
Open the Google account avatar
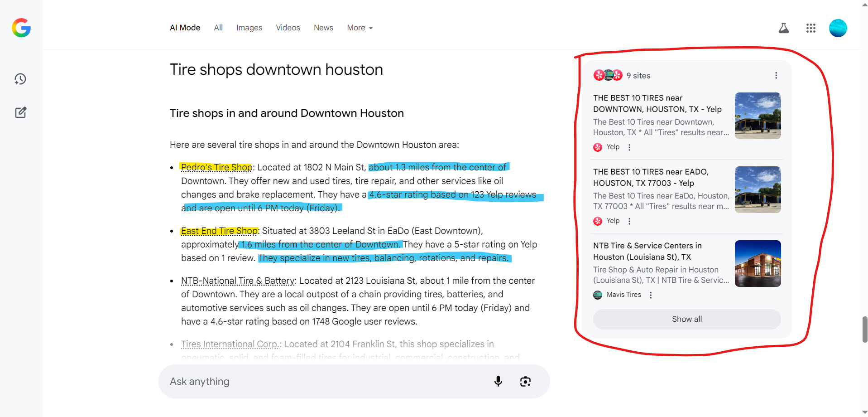point(838,28)
